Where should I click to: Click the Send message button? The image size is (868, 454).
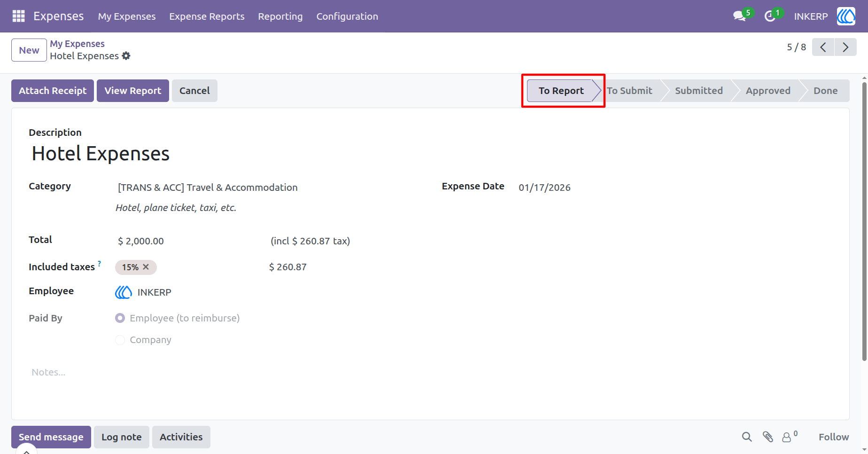pos(51,437)
